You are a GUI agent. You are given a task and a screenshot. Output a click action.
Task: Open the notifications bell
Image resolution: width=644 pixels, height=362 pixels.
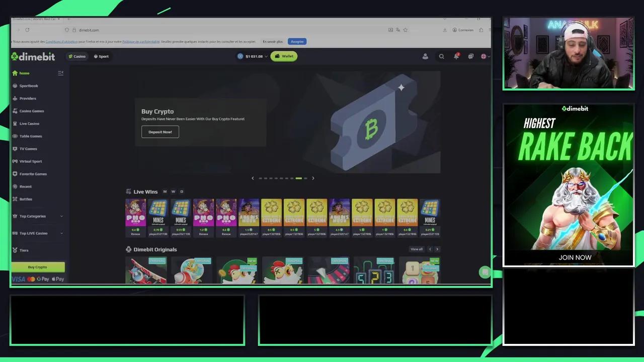(x=456, y=56)
